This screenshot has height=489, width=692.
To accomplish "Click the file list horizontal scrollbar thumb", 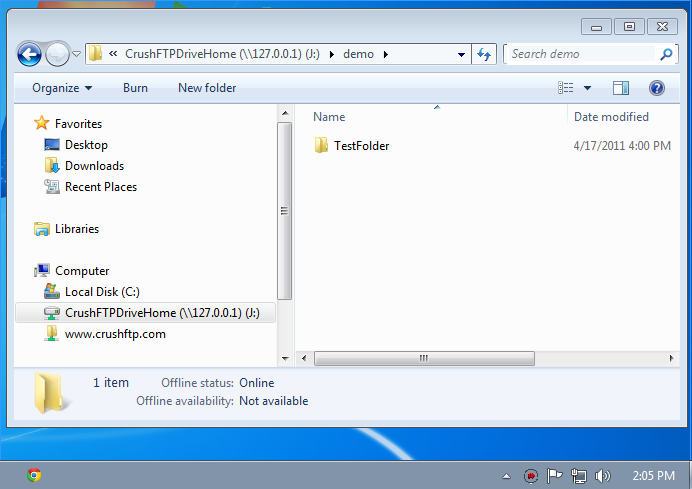I will click(x=424, y=358).
